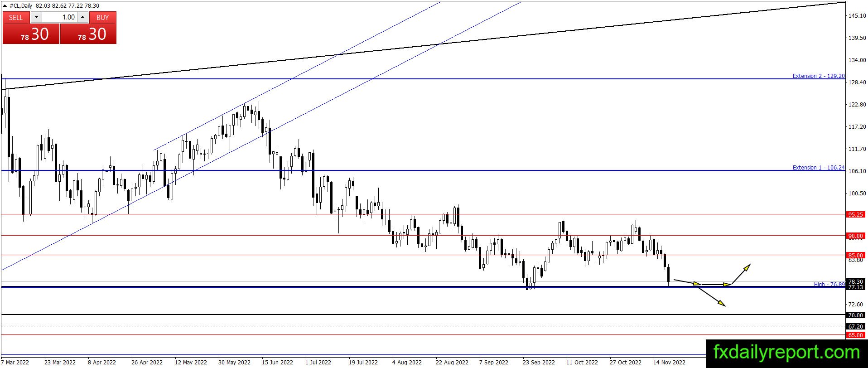
Task: Click the 26 Apr 2022 date label
Action: (x=147, y=362)
